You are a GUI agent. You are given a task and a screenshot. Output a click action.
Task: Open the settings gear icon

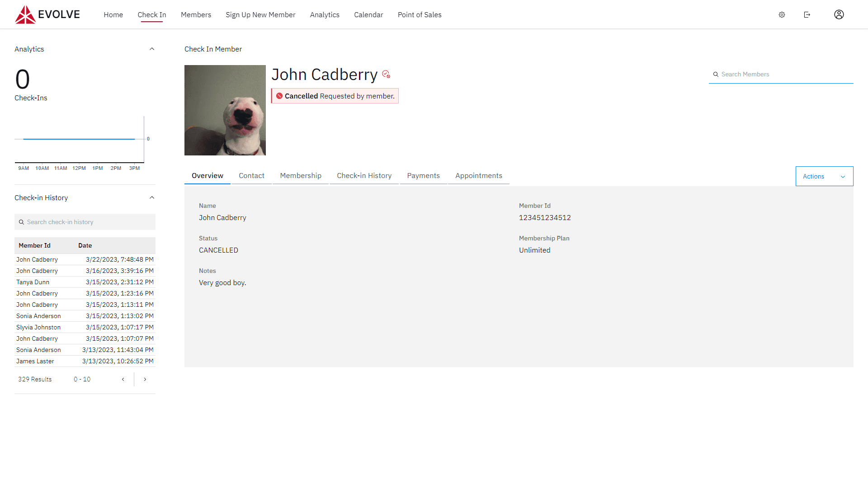tap(782, 14)
